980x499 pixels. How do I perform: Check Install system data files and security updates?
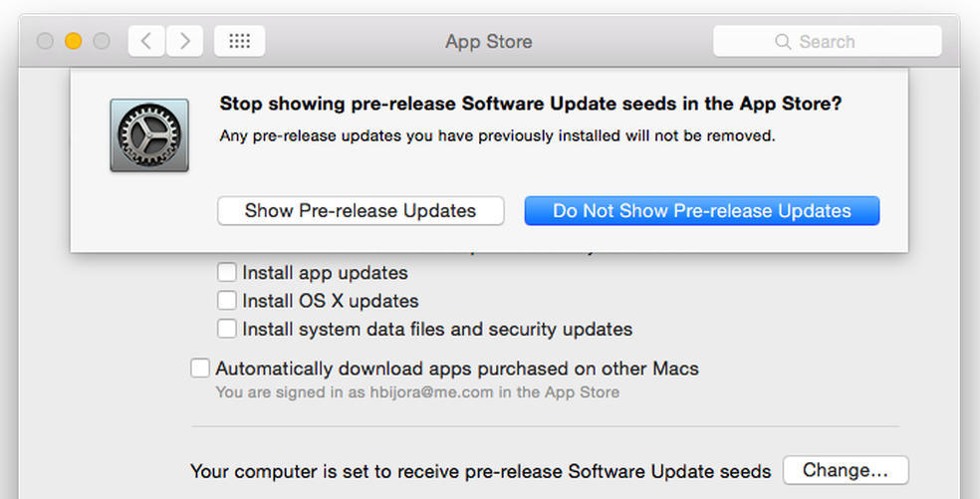pyautogui.click(x=227, y=328)
